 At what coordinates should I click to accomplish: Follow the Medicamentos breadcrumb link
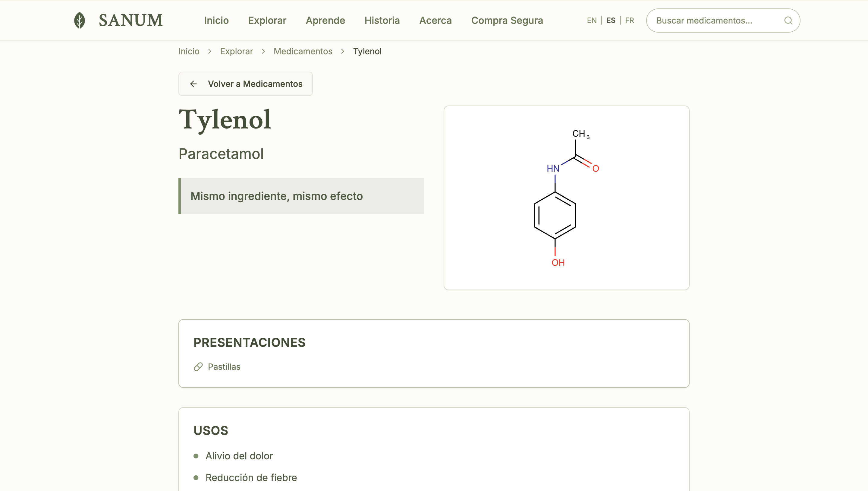pos(303,51)
